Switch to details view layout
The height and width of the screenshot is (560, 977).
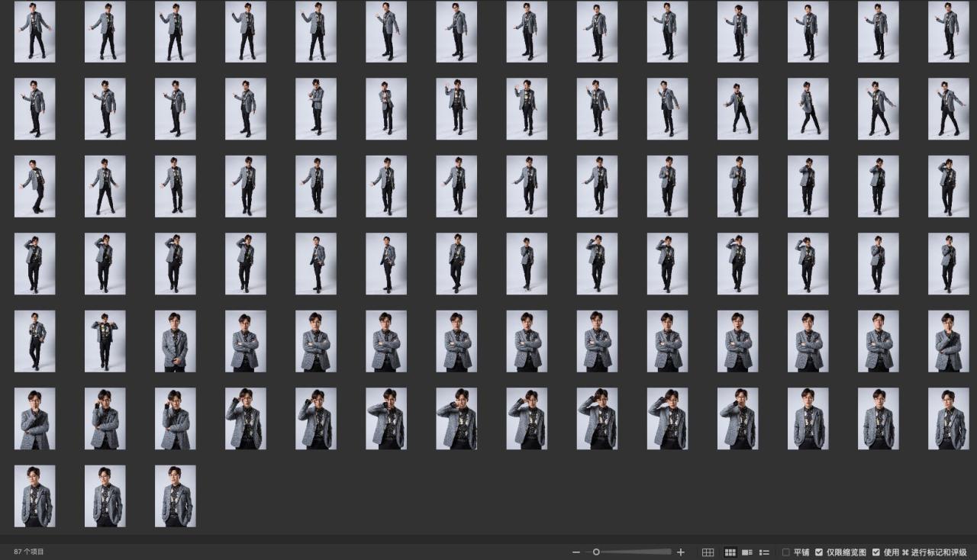tap(747, 552)
